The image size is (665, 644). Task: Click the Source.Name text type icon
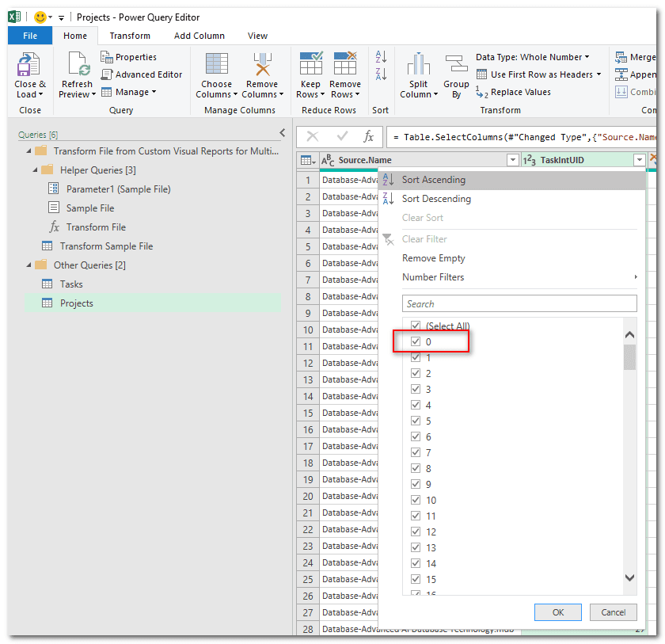click(x=328, y=160)
